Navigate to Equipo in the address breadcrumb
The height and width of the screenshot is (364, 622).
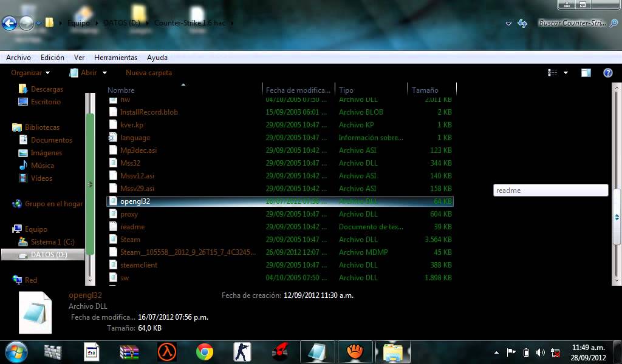pyautogui.click(x=78, y=23)
